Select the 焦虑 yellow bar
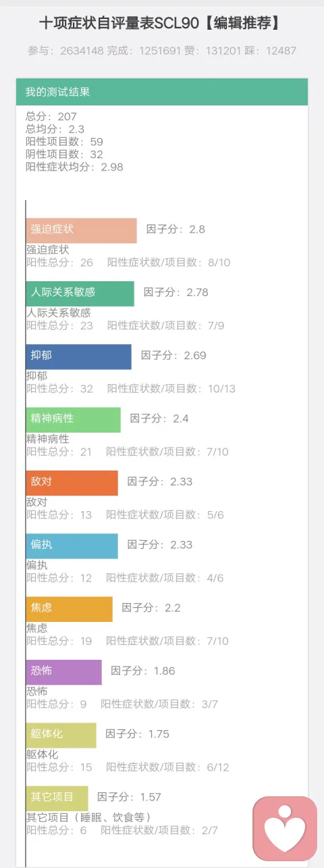This screenshot has height=868, width=324. point(70,609)
